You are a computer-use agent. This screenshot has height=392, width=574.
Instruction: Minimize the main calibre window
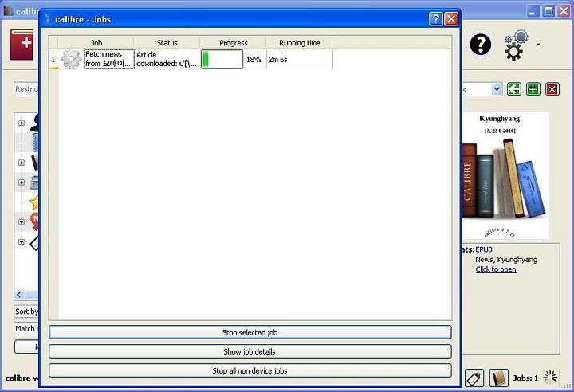coord(533,11)
